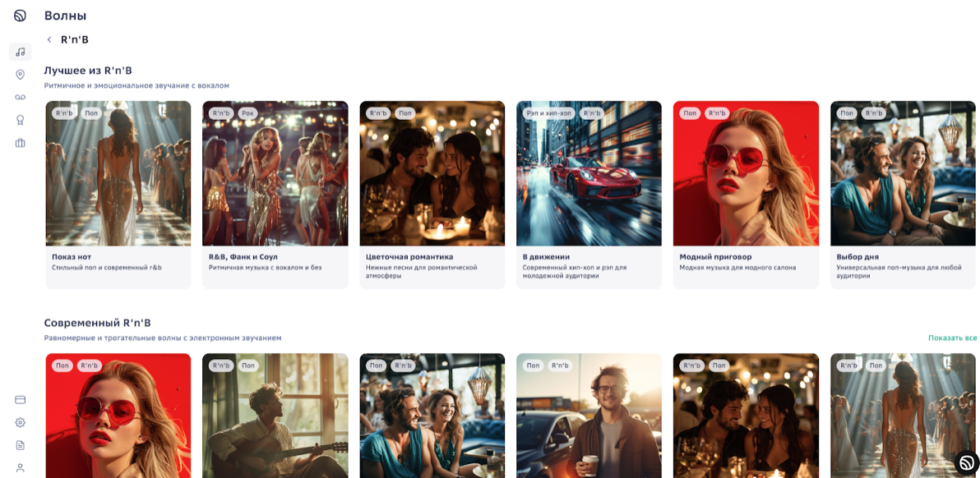Click the Показать все link

(x=952, y=338)
